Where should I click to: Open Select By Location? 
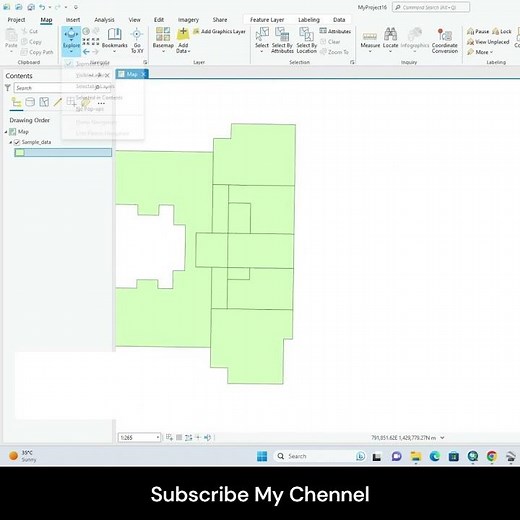point(306,40)
